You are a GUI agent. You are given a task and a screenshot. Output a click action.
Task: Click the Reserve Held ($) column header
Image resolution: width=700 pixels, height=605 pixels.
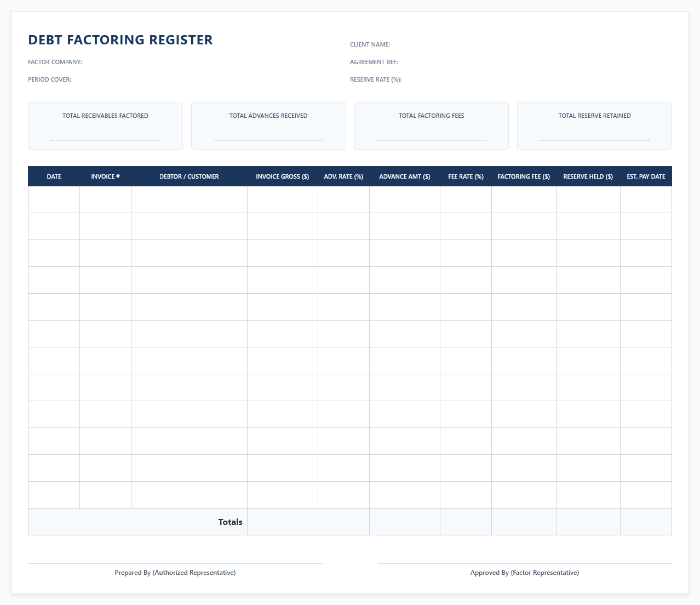tap(588, 176)
